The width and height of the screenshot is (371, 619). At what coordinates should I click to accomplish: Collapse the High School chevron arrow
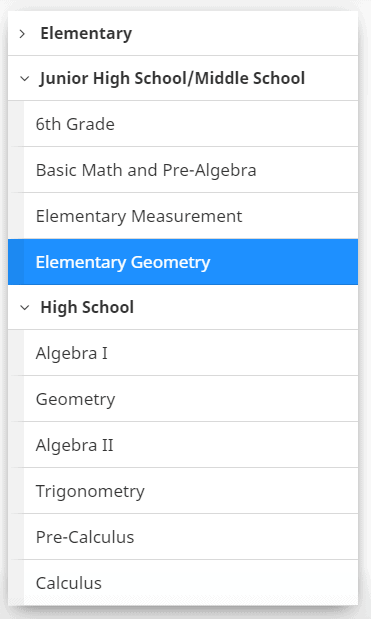click(24, 308)
